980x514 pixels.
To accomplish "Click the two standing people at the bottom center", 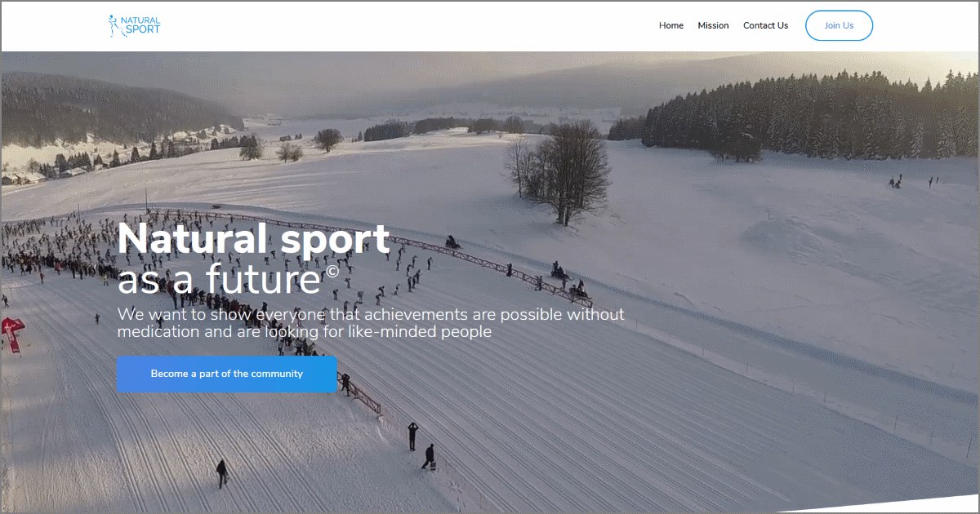I will (421, 447).
